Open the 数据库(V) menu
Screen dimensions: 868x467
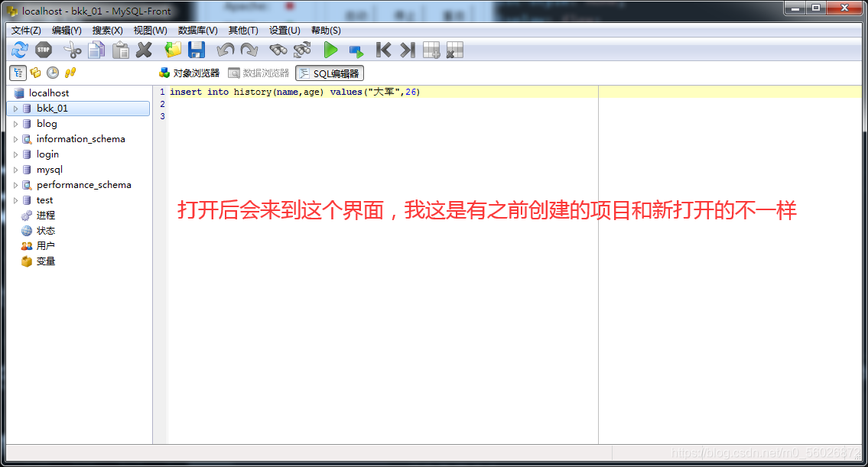pos(197,31)
